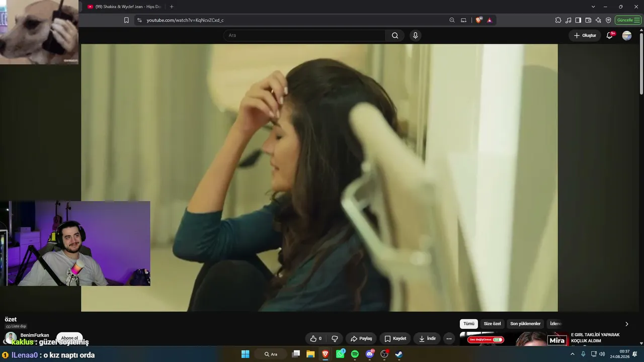Open Task View on the taskbar
Viewport: 644px width, 362px height.
point(296,354)
